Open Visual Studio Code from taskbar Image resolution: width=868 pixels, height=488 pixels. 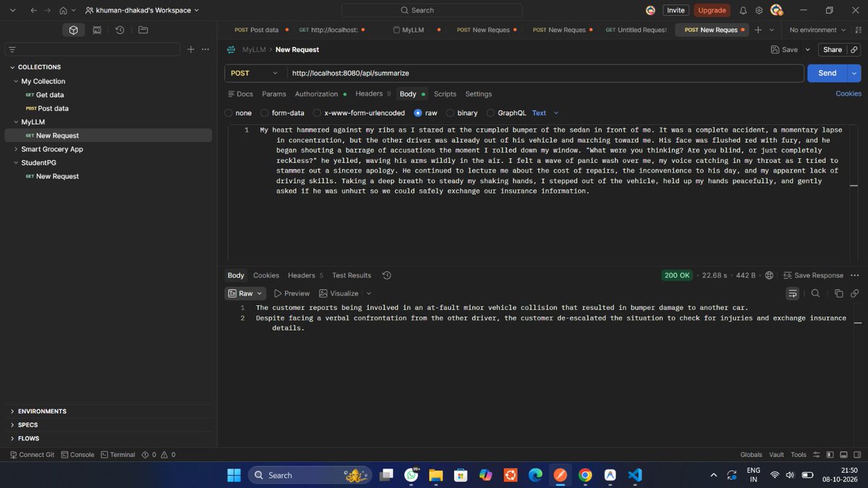pos(635,475)
